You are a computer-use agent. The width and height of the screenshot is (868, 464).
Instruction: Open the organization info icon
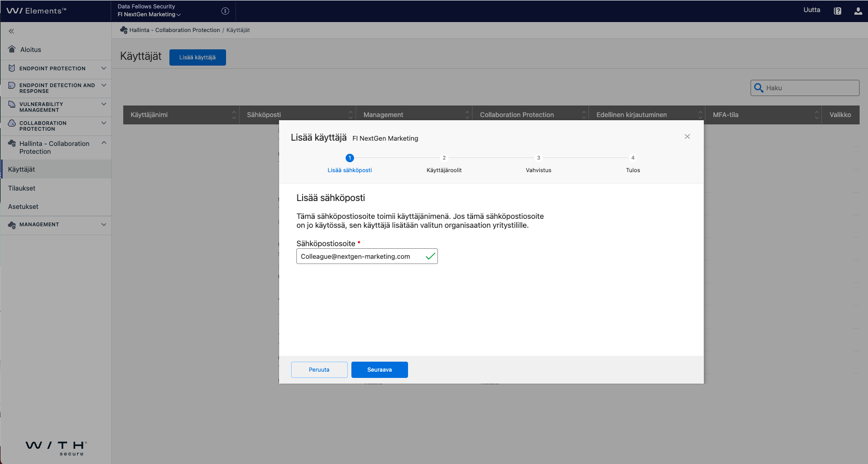coord(225,11)
